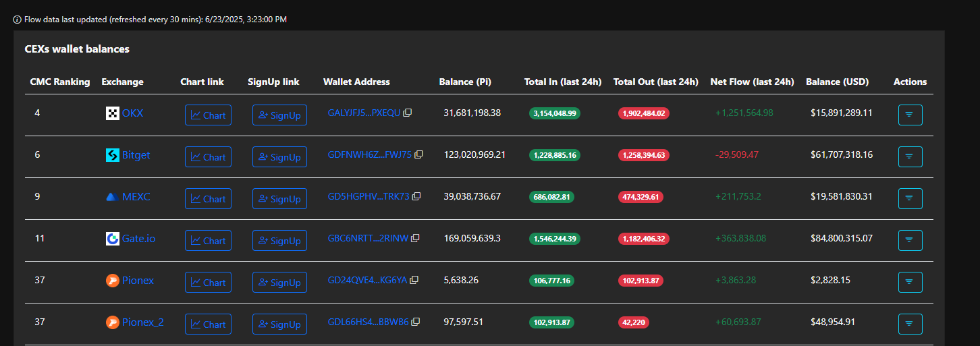Click the Total In (last 24h) header
The image size is (980, 346).
563,82
